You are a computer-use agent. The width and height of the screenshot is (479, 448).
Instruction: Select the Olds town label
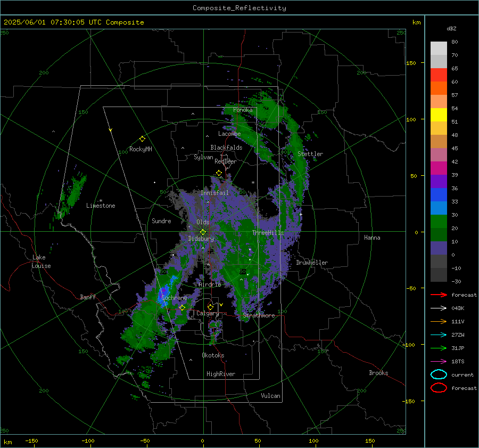[x=203, y=222]
